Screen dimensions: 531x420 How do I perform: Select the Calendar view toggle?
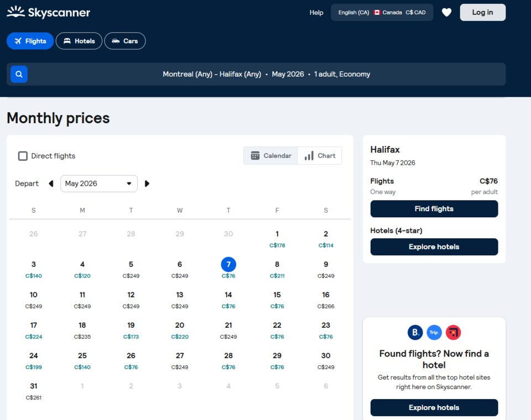270,156
